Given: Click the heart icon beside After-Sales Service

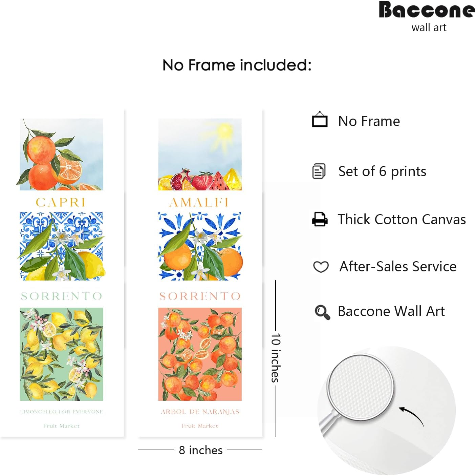Looking at the screenshot, I should click(321, 267).
